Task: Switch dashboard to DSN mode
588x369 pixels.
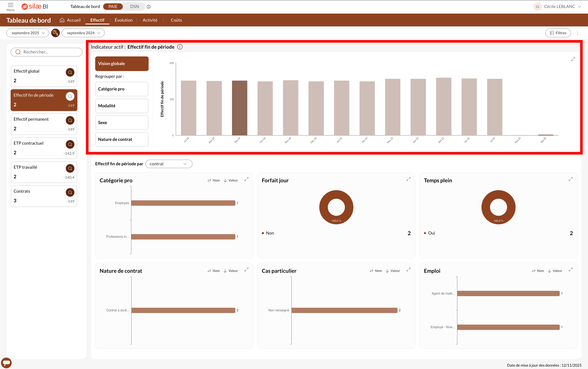Action: pos(134,7)
